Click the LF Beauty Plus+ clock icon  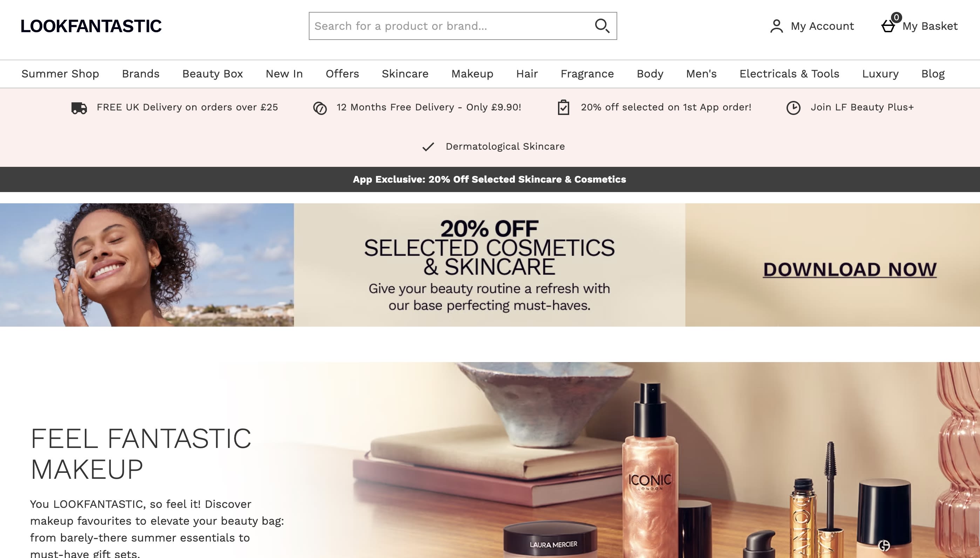coord(793,108)
